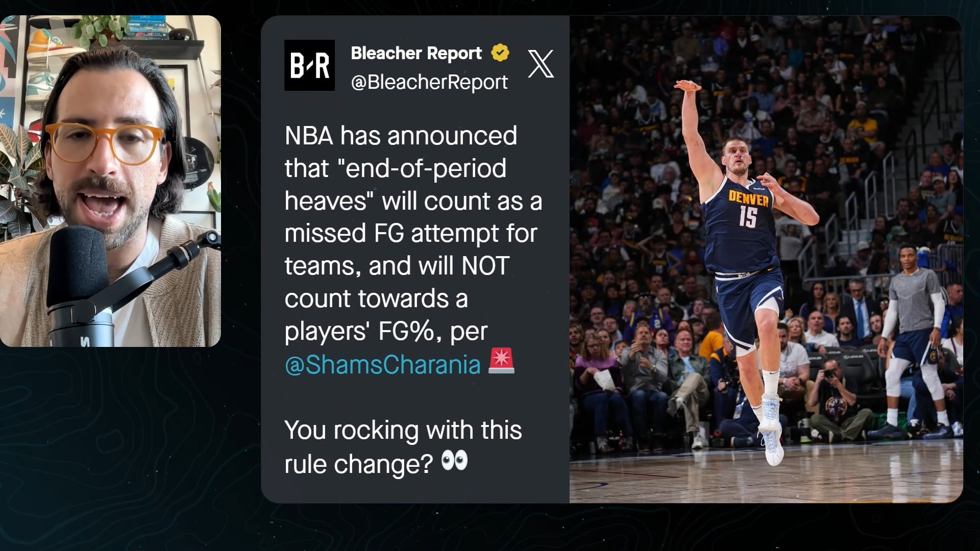The image size is (980, 551).
Task: Open the @BleacherReport handle
Action: (429, 82)
